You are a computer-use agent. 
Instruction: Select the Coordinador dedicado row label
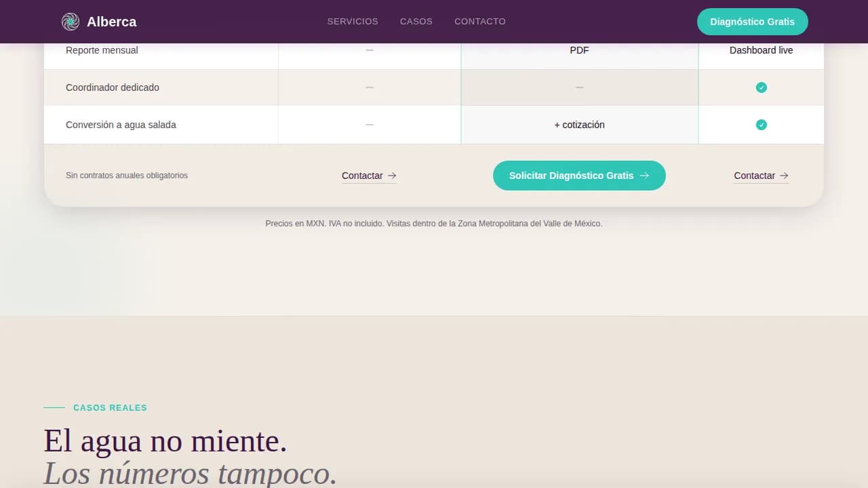(x=113, y=87)
